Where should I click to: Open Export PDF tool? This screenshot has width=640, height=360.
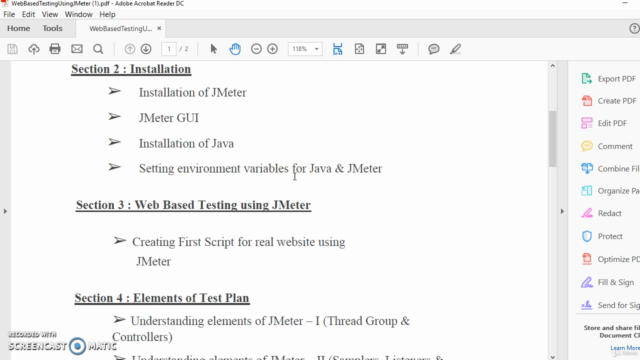608,79
